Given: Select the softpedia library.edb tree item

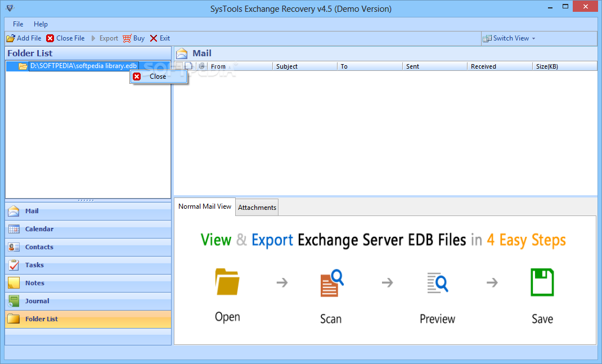Looking at the screenshot, I should coord(83,66).
